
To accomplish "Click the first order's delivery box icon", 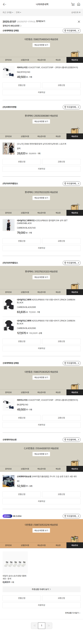I will [x=74, y=54].
